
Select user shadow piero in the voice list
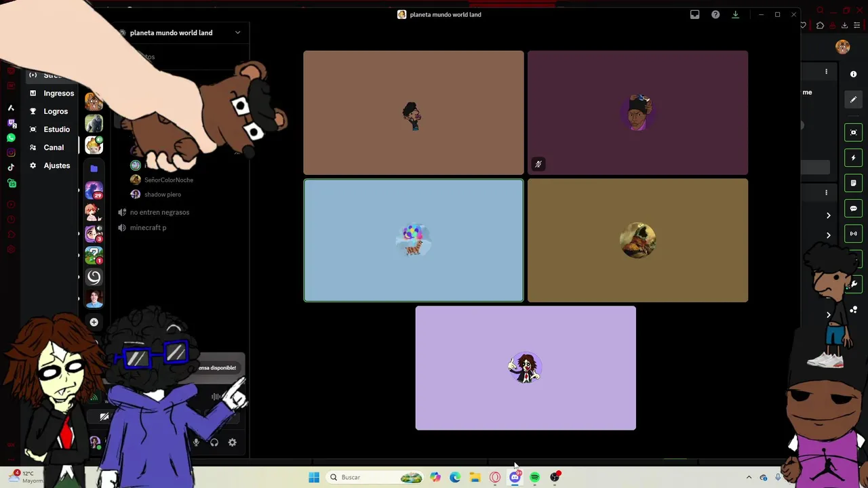click(162, 195)
